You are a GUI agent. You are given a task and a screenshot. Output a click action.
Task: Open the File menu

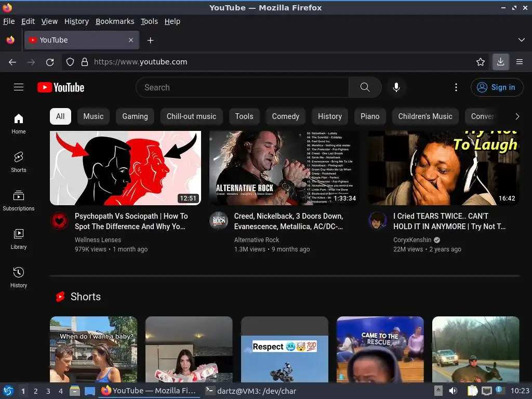click(9, 21)
